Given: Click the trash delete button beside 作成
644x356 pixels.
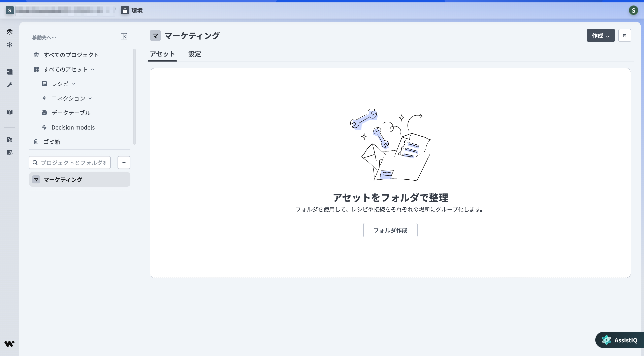Looking at the screenshot, I should (x=624, y=35).
